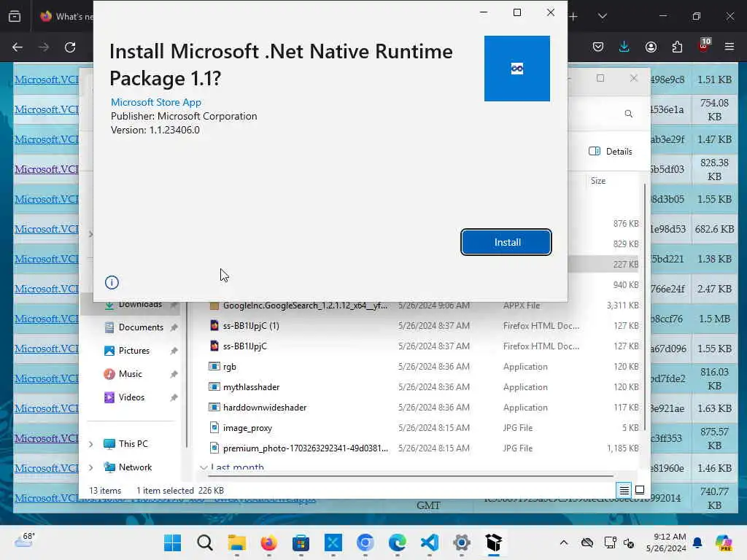Open Documents in File Explorer sidebar

coord(141,327)
